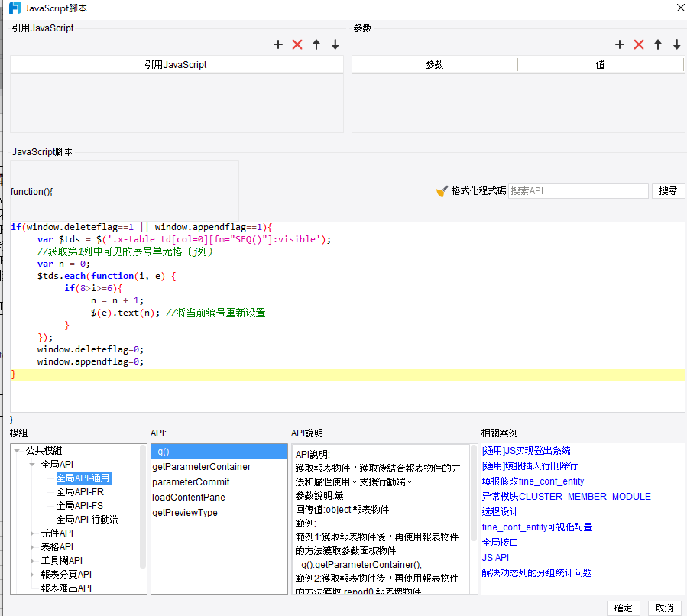Add a new parameter row
The height and width of the screenshot is (616, 687).
[x=620, y=44]
